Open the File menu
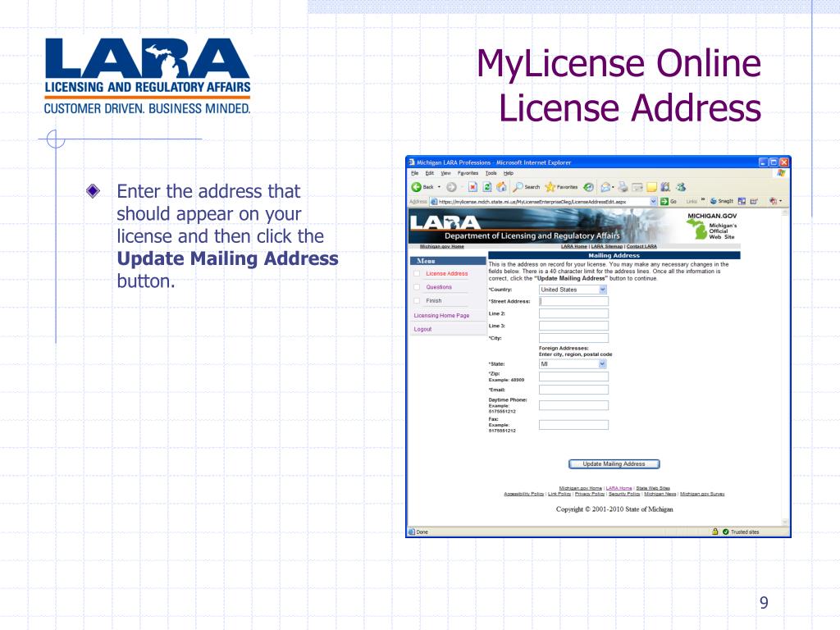 [x=414, y=173]
